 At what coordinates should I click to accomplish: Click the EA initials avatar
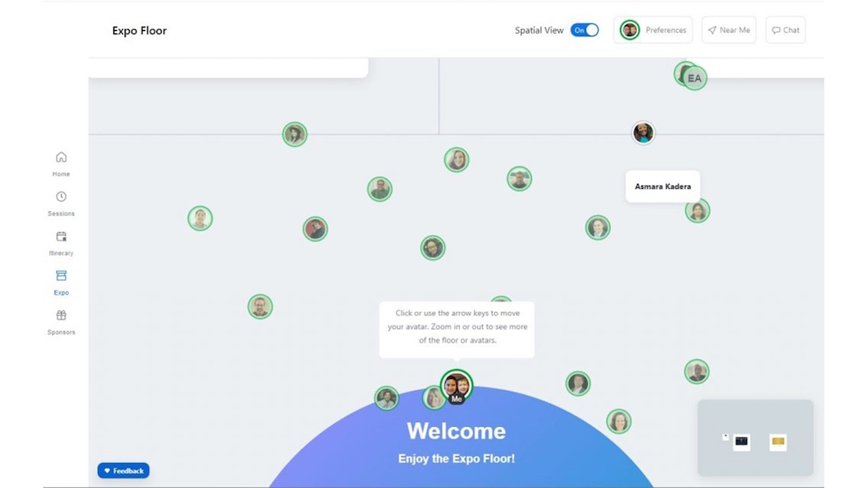coord(695,78)
